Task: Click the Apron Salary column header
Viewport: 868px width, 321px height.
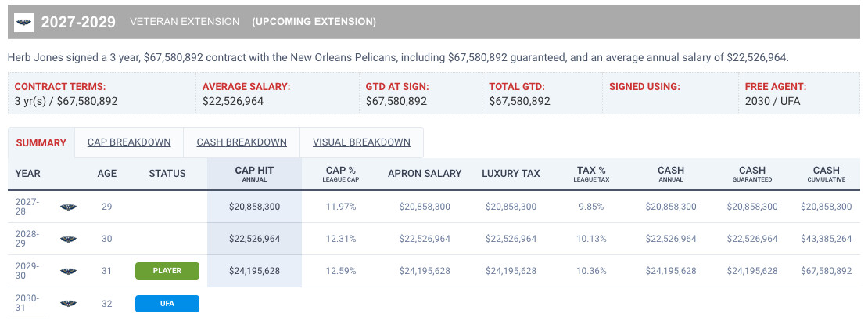Action: [x=425, y=173]
